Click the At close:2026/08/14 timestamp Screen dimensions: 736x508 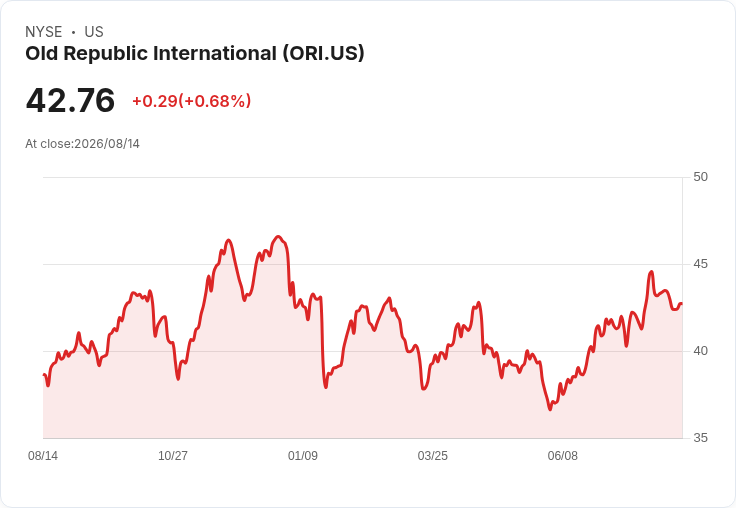(83, 144)
